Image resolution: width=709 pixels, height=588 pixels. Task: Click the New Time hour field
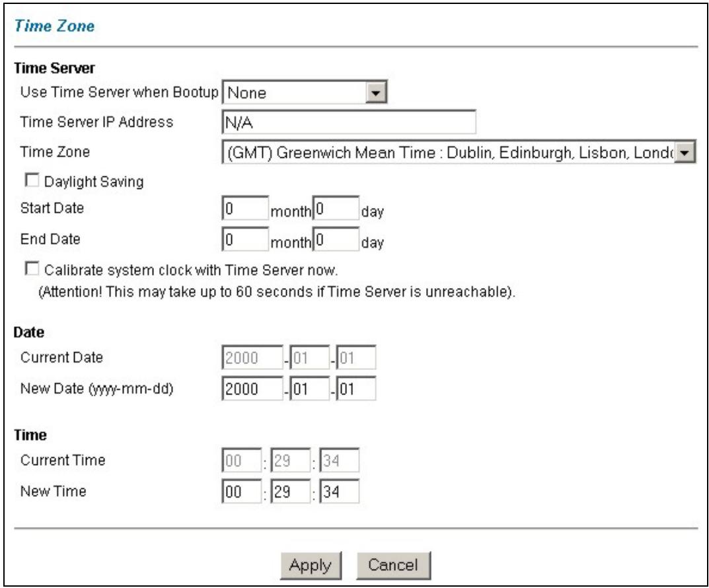click(241, 492)
